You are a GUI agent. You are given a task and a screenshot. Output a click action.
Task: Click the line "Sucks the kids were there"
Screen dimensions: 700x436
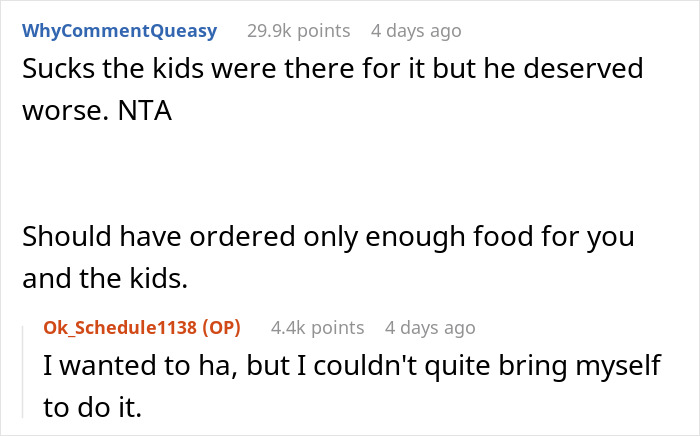(x=333, y=69)
